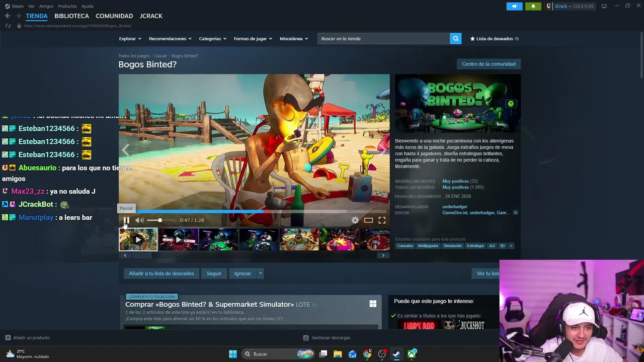644x362 pixels.
Task: Open the Ignorar options dropdown arrow
Action: coord(260,274)
